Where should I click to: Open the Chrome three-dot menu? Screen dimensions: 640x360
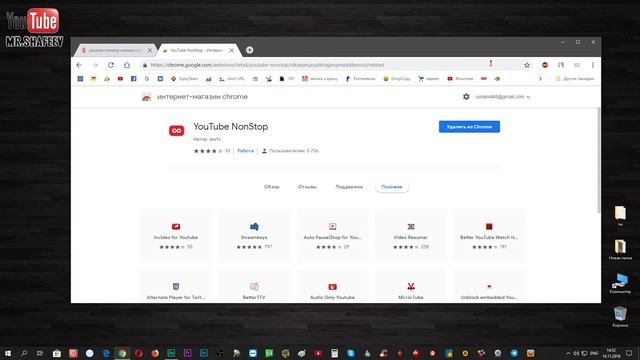coord(593,65)
